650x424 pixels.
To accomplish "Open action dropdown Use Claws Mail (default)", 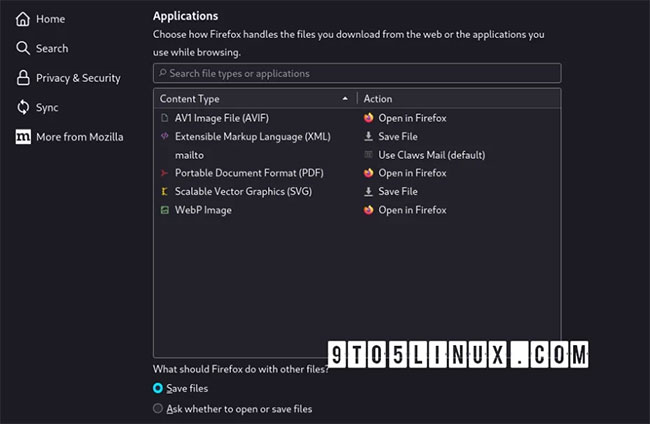I will [459, 155].
